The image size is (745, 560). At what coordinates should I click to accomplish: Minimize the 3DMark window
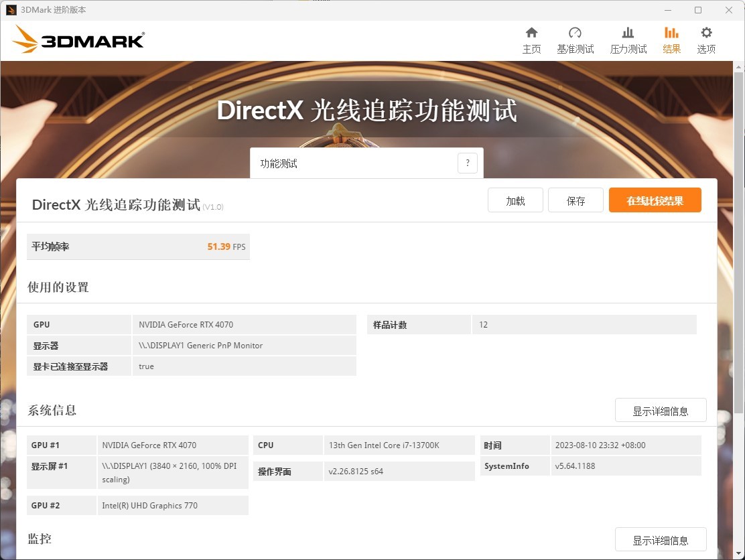click(667, 10)
